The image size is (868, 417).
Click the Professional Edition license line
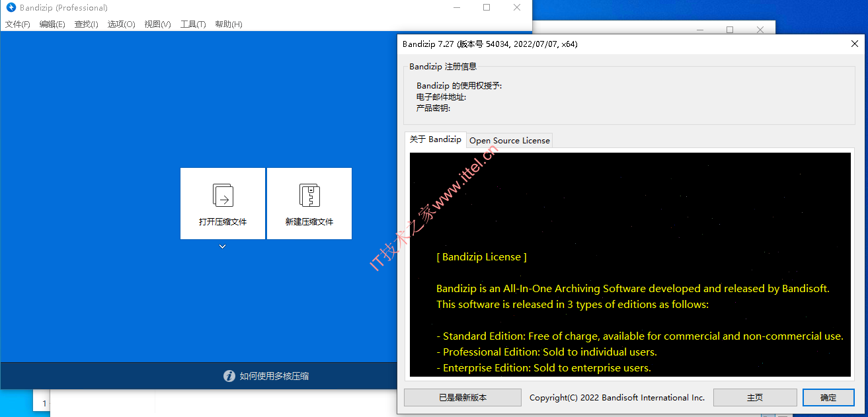547,352
